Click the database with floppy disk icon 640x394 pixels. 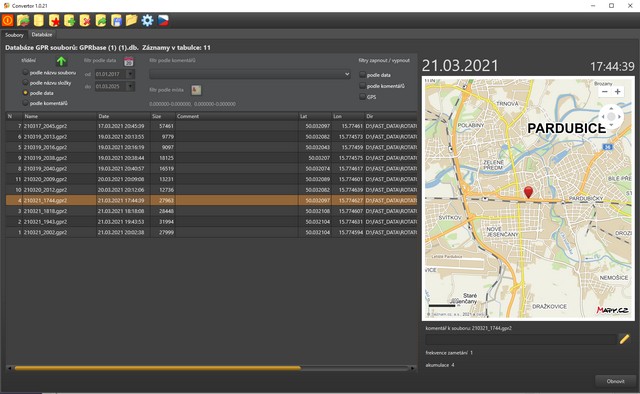pyautogui.click(x=116, y=20)
